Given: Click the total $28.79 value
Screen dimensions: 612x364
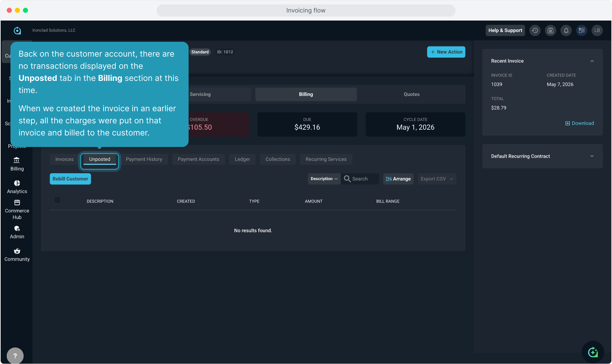Looking at the screenshot, I should pos(499,108).
